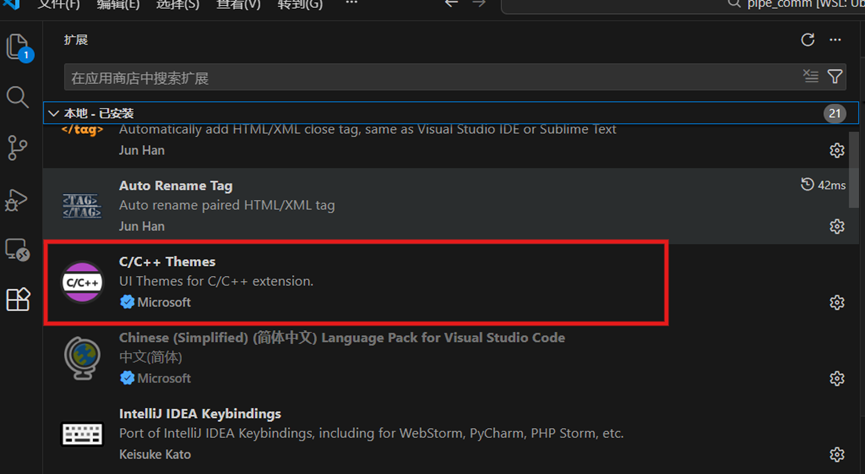865x474 pixels.
Task: Open gear settings for Chinese Language Pack
Action: pos(837,379)
